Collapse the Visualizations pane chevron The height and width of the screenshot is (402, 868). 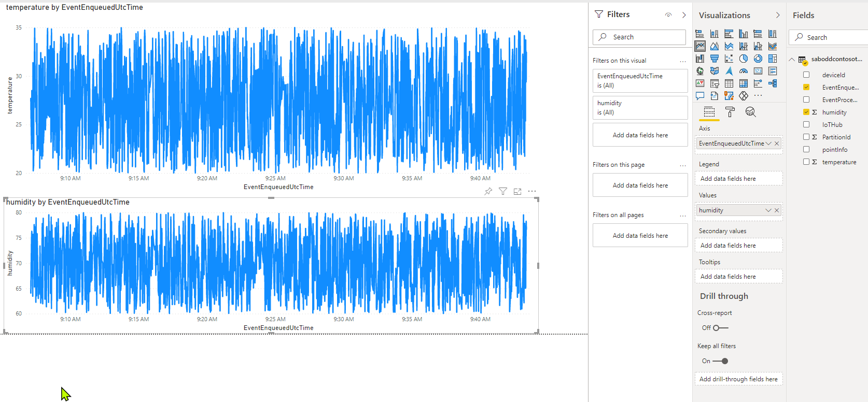click(778, 15)
